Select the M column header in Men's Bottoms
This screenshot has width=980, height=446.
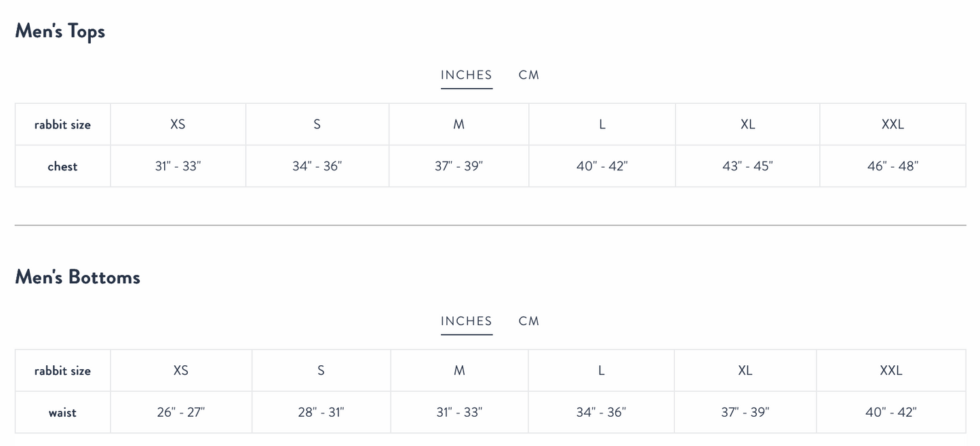click(x=459, y=371)
